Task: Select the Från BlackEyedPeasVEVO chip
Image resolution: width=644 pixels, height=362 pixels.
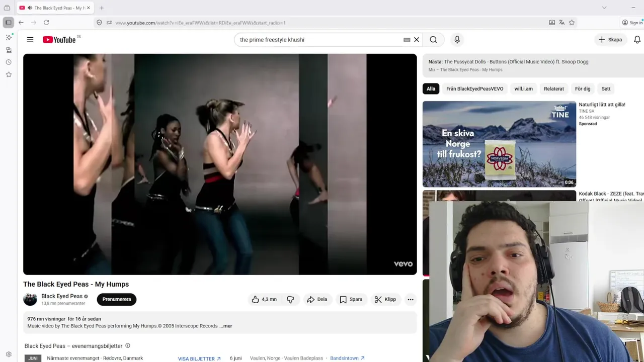Action: click(x=474, y=88)
